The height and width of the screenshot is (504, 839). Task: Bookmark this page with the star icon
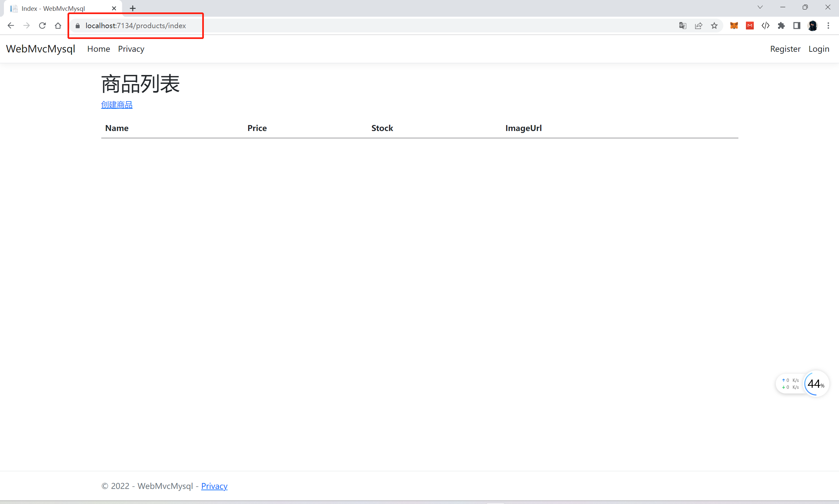click(x=714, y=26)
